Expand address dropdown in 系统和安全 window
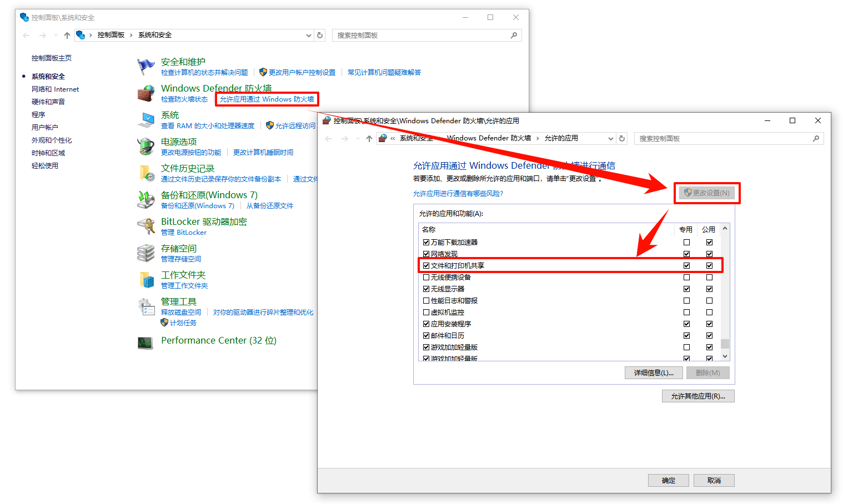 (309, 36)
